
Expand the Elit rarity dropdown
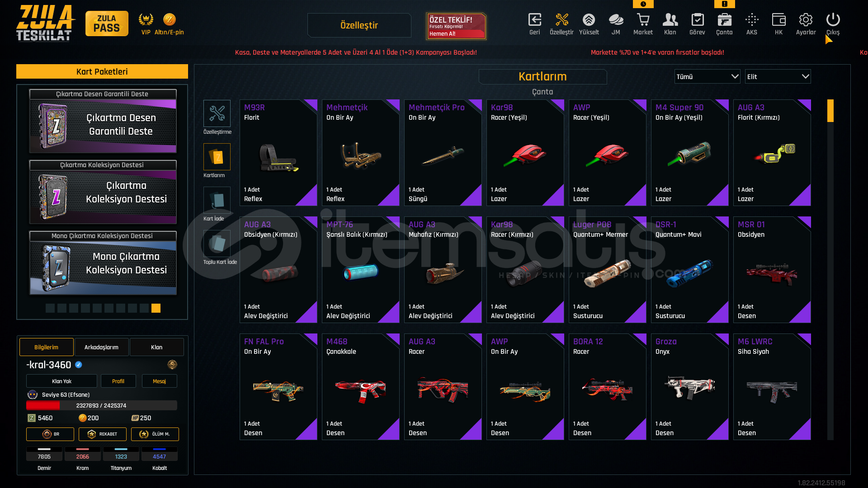[x=778, y=77]
